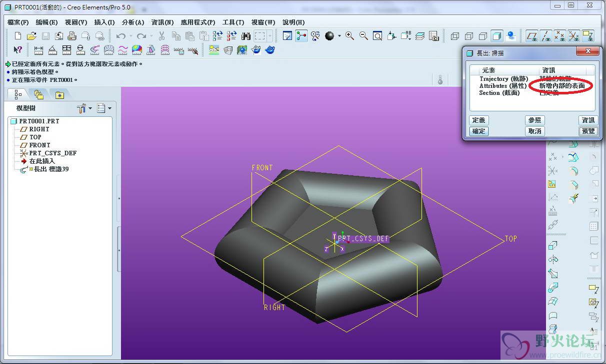Image resolution: width=606 pixels, height=364 pixels.
Task: Toggle coordinate systems display
Action: (x=573, y=36)
